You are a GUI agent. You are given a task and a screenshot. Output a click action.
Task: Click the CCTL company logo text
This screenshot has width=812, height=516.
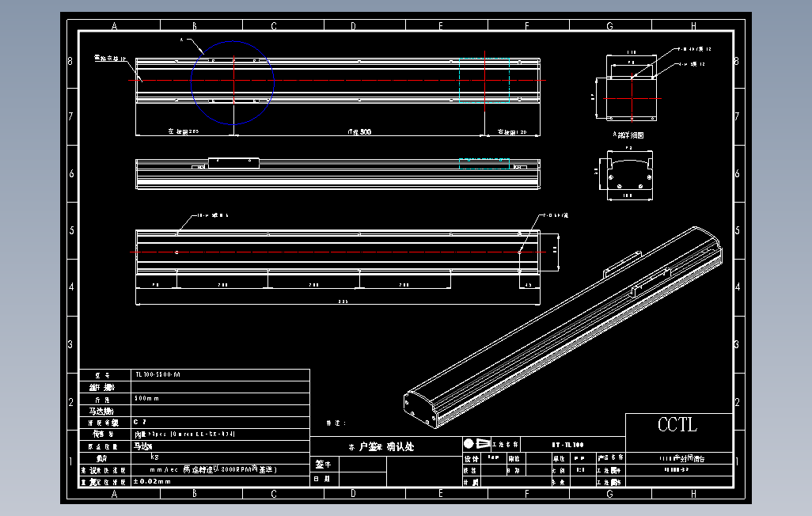pyautogui.click(x=677, y=425)
